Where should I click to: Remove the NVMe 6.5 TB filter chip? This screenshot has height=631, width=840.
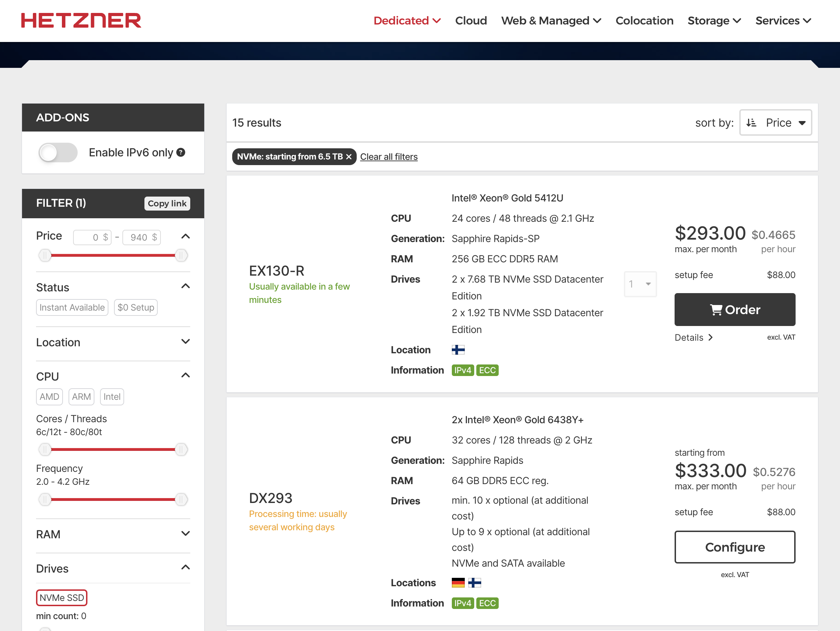pyautogui.click(x=349, y=156)
